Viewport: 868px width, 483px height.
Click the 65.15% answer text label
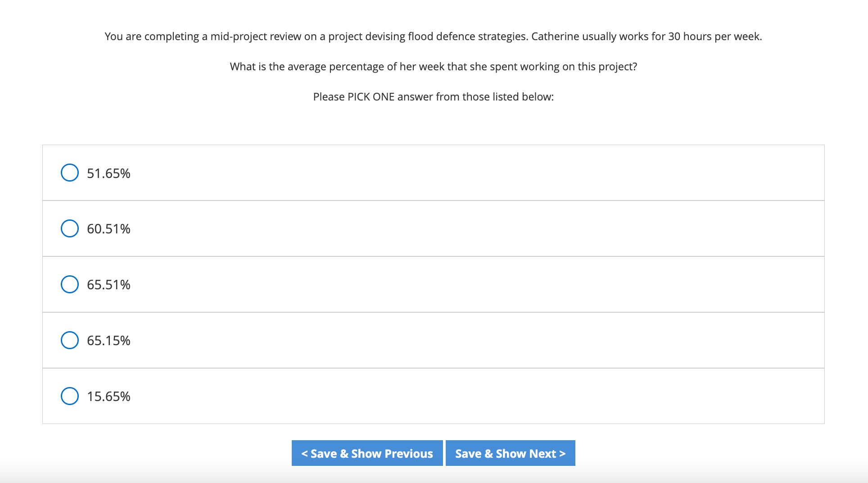108,341
